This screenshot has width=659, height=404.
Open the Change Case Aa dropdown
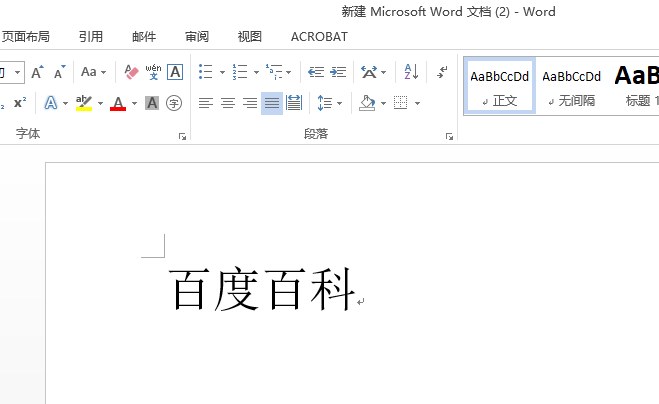93,72
